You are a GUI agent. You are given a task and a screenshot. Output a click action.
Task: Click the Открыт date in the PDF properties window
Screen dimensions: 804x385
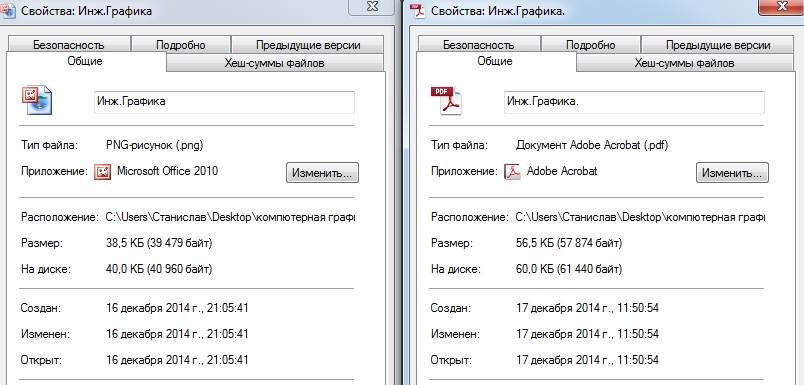click(588, 359)
